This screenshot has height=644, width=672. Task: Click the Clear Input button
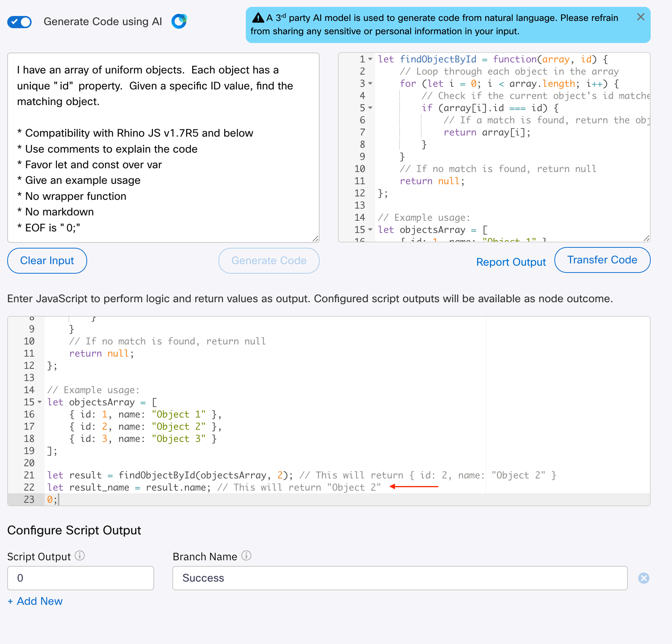(x=47, y=261)
